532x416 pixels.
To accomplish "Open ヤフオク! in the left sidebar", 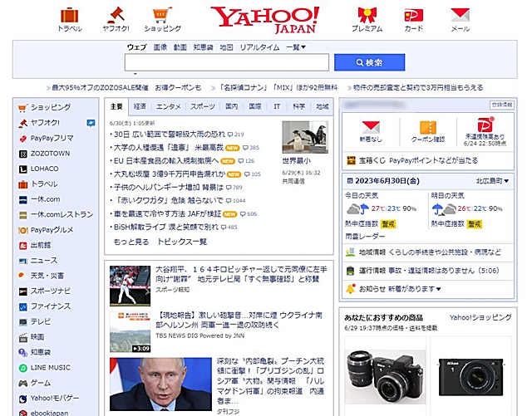I will (45, 123).
